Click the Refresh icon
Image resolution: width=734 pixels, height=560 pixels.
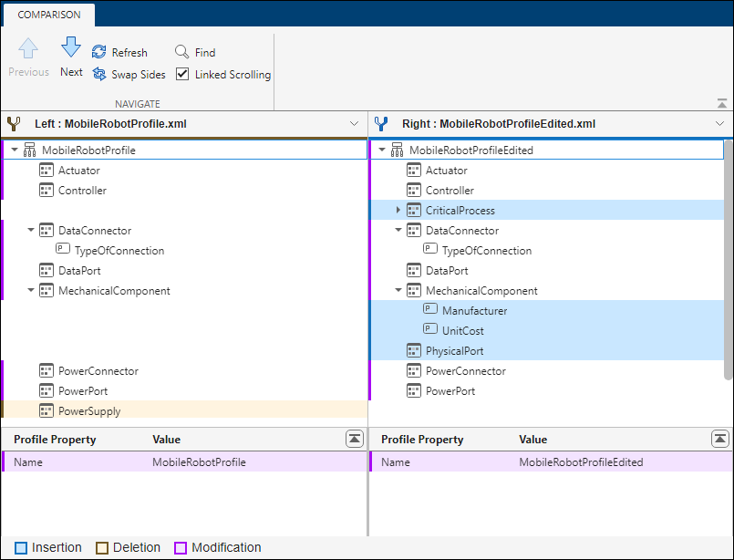click(98, 52)
